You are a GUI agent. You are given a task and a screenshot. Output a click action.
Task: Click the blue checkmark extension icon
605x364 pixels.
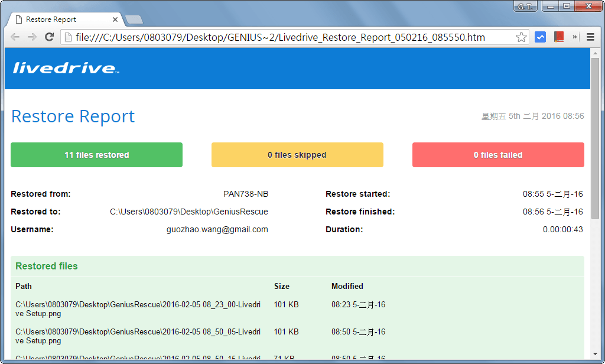(x=540, y=37)
